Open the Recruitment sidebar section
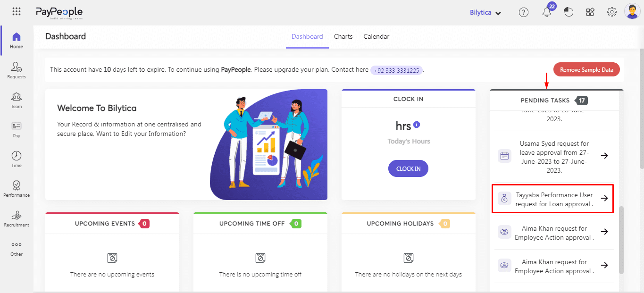 [x=17, y=218]
